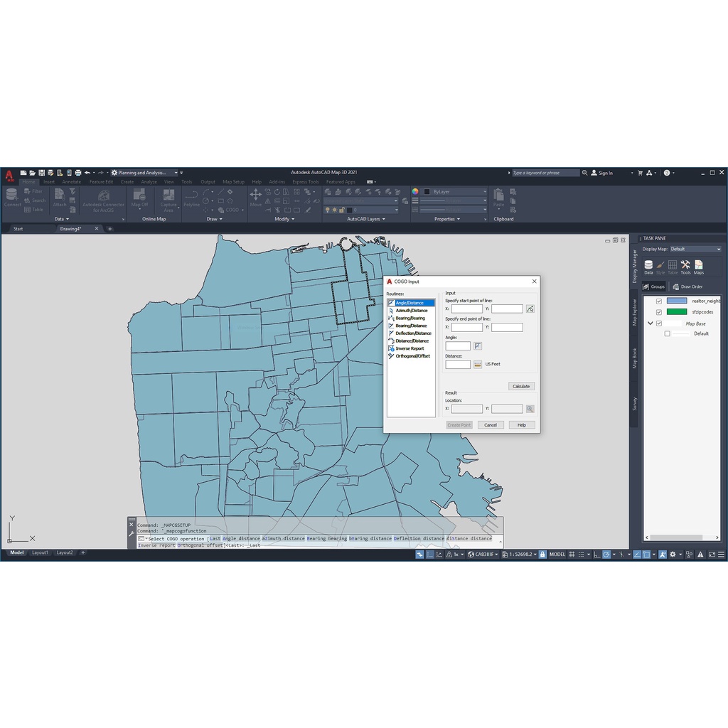Click the Customization menu icon in status bar
This screenshot has height=728, width=728.
[x=721, y=555]
